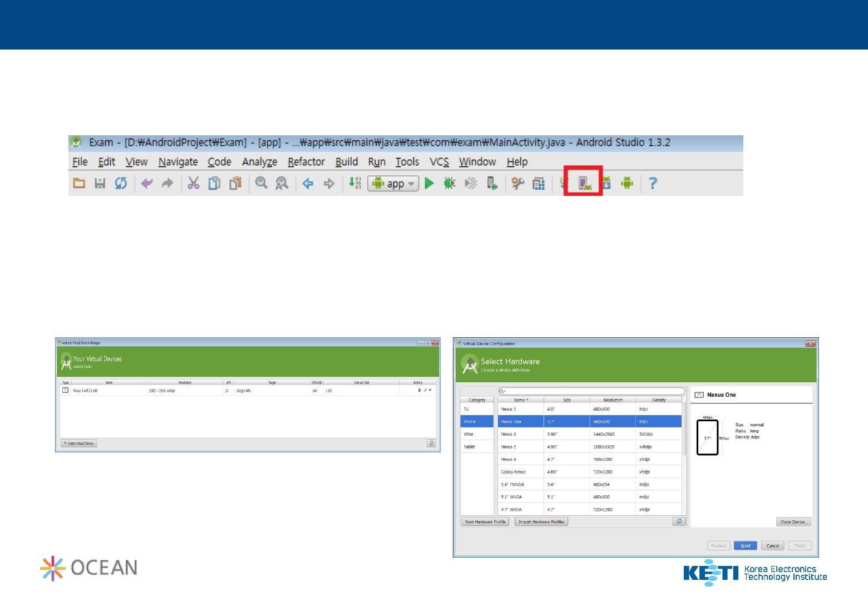This screenshot has height=601, width=868.
Task: Open the View menu
Action: point(137,162)
